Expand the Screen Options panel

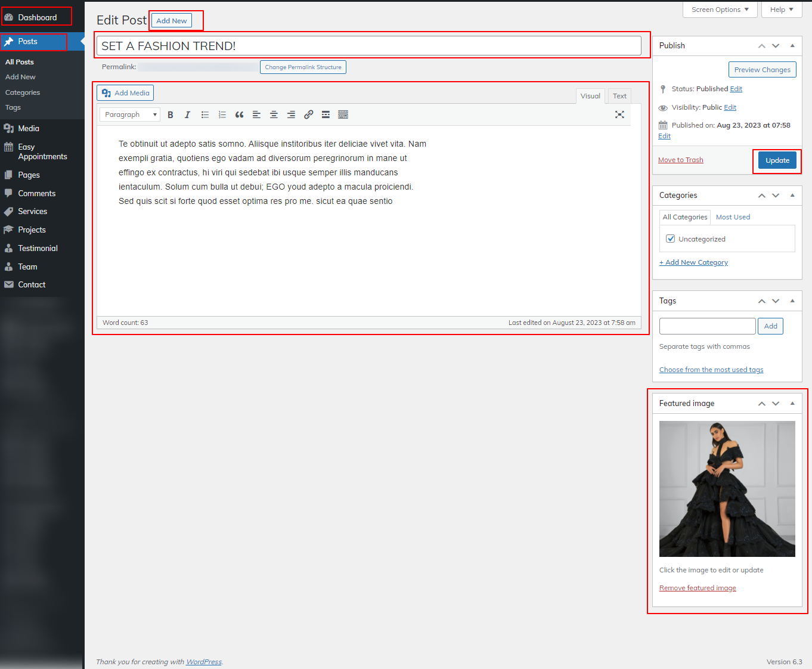click(720, 10)
